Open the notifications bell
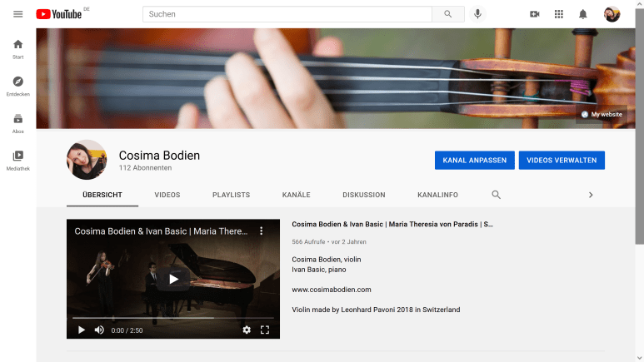This screenshot has height=362, width=644. tap(583, 14)
